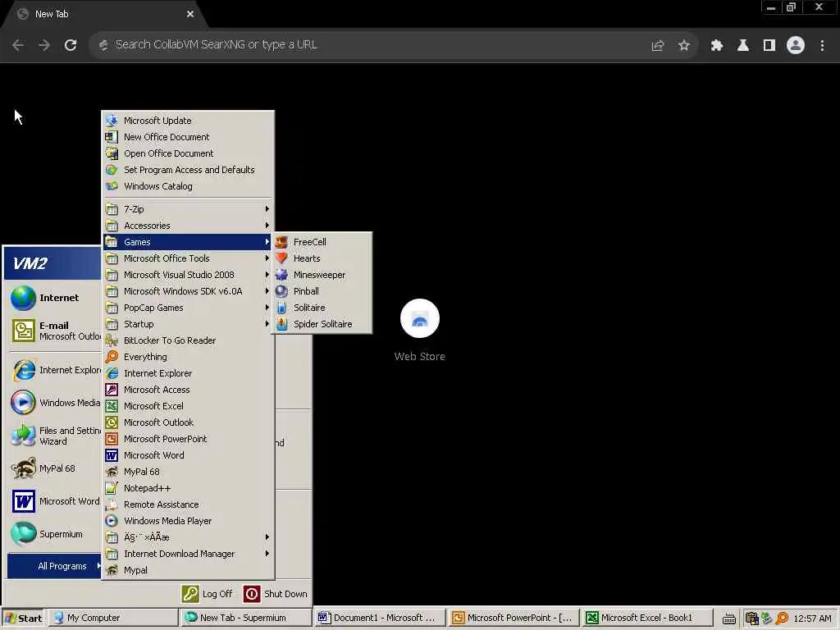This screenshot has height=630, width=840.
Task: Open Hearts game
Action: coord(322,258)
